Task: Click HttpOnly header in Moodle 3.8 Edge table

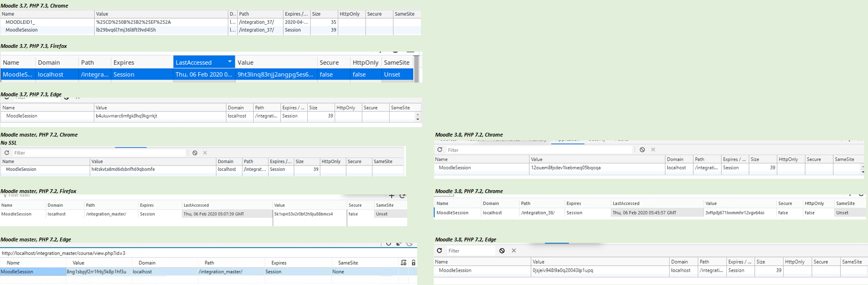Action: pos(797,261)
